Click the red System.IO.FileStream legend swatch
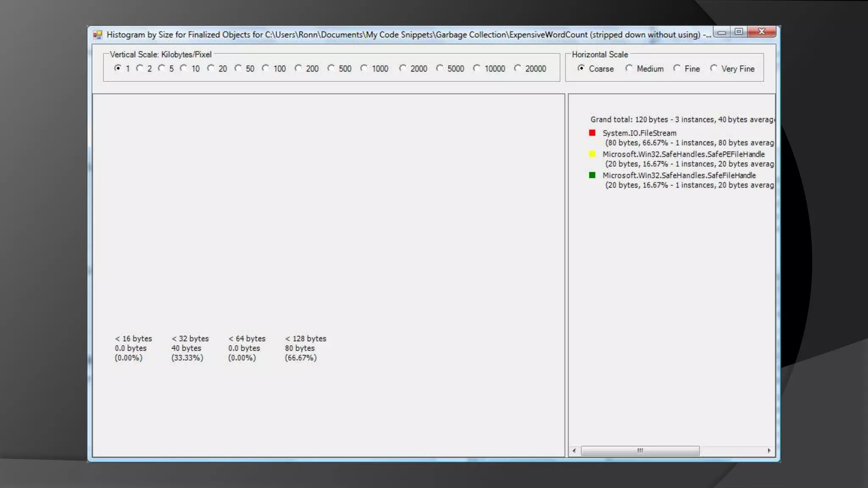 [592, 133]
